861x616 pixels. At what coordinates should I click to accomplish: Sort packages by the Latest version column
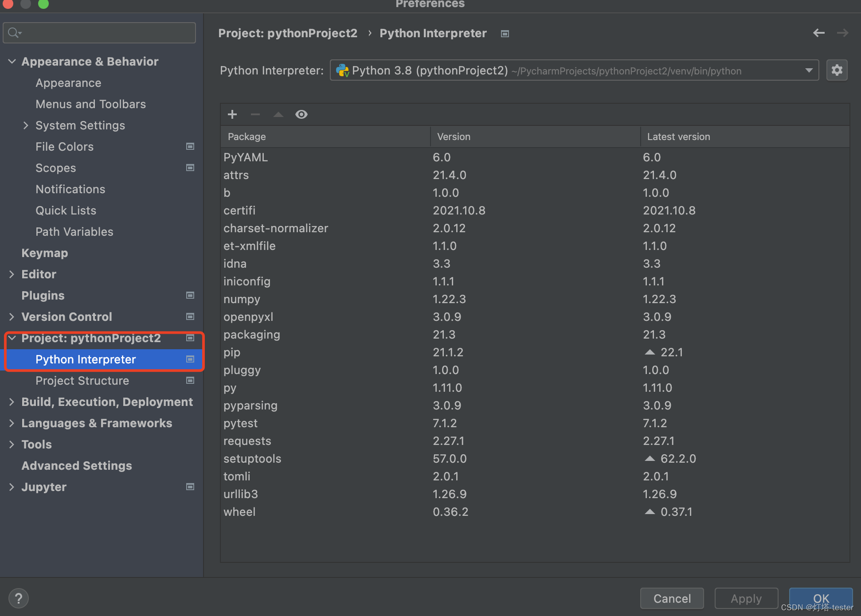point(679,136)
